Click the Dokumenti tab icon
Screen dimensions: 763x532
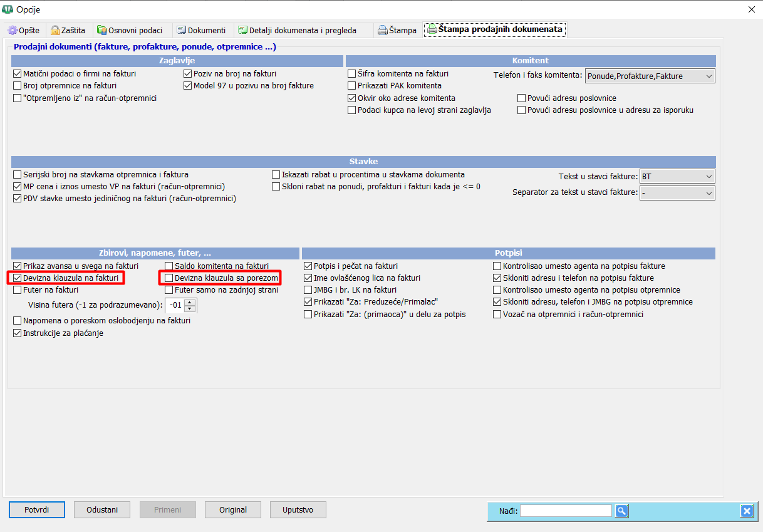tap(182, 30)
